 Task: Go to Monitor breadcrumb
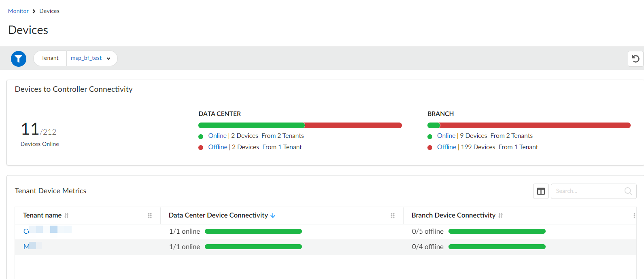point(18,11)
